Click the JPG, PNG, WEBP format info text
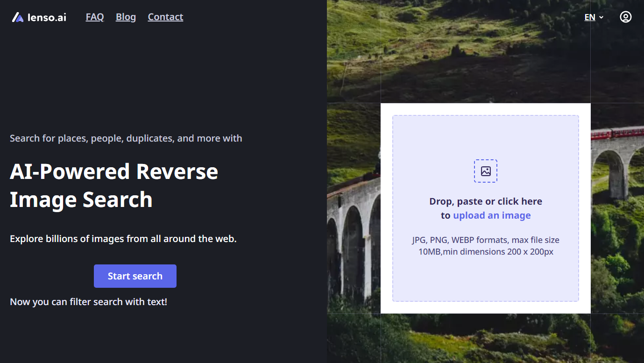644x363 pixels. tap(486, 246)
